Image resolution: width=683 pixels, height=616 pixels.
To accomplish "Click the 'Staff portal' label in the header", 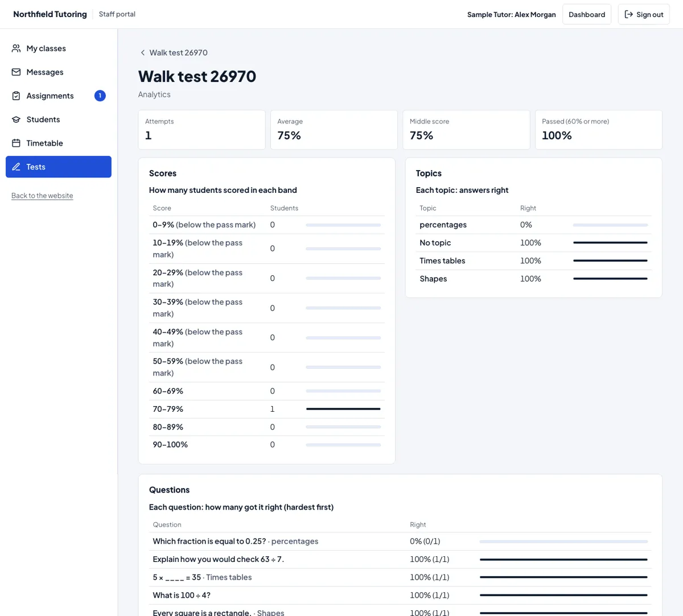I will [x=117, y=14].
